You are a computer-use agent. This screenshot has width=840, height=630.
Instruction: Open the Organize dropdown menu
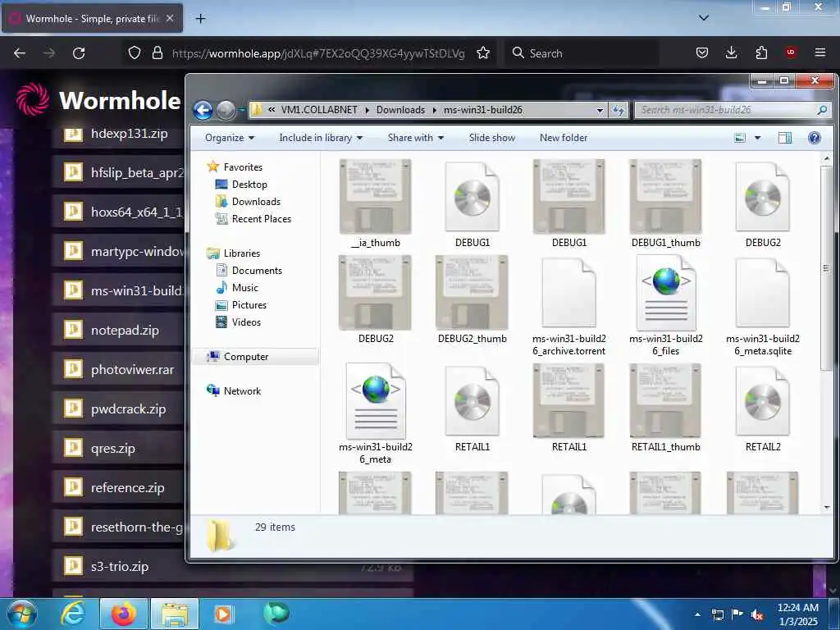pos(230,138)
